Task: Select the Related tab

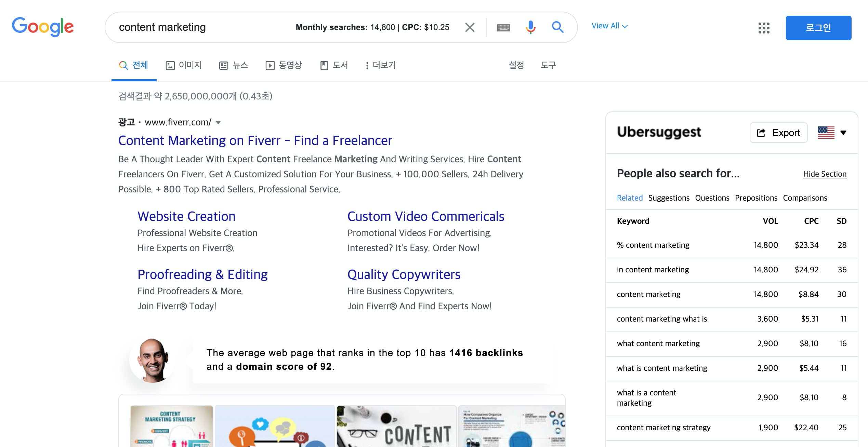Action: pos(630,198)
